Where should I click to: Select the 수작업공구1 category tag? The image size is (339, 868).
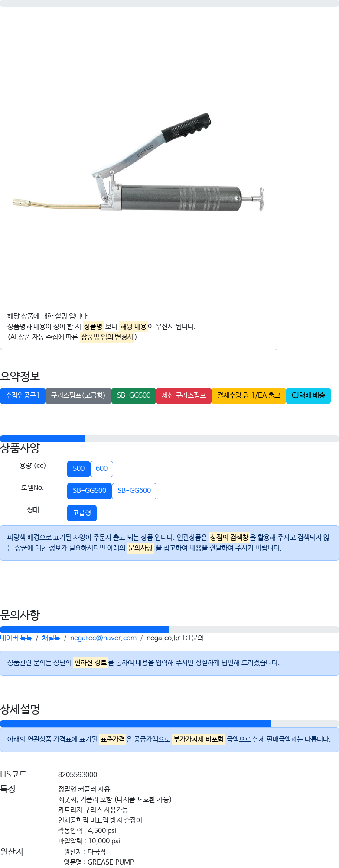[x=23, y=396]
